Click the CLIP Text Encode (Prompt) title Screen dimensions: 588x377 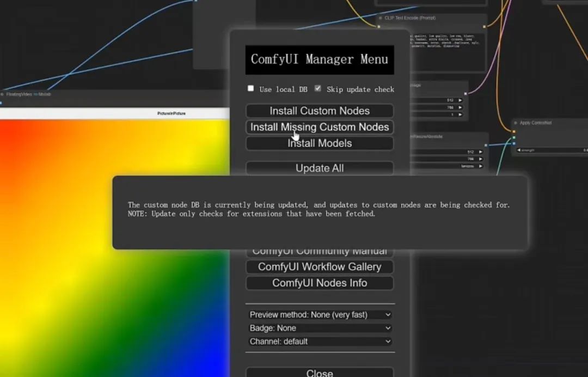point(410,18)
